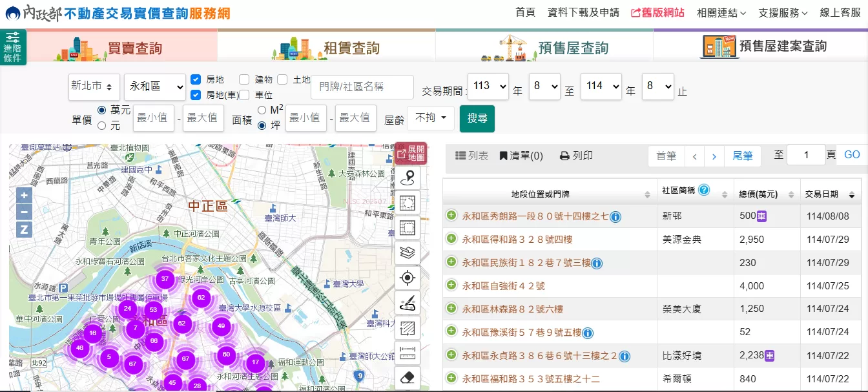This screenshot has height=392, width=868.
Task: Switch to the 租賃查詢 tab
Action: coord(326,47)
